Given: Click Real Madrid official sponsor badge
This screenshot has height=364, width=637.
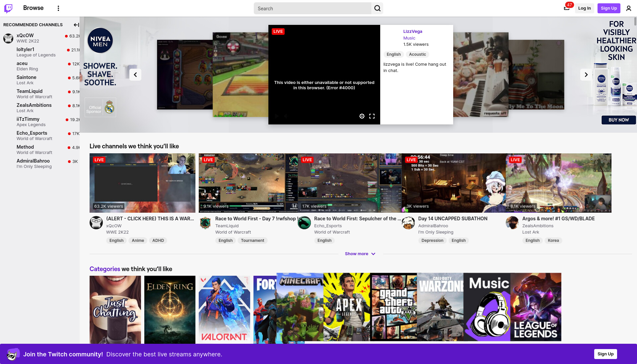Looking at the screenshot, I should coord(100,108).
